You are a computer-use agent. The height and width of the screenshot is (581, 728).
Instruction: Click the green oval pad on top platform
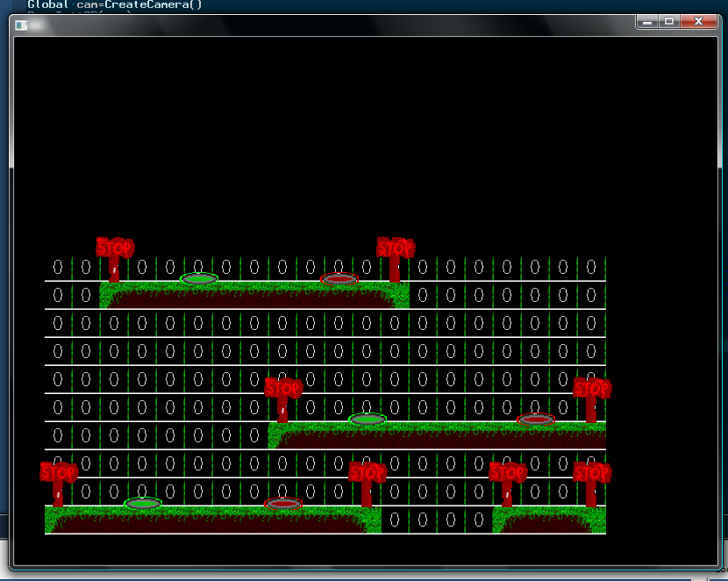click(x=199, y=279)
